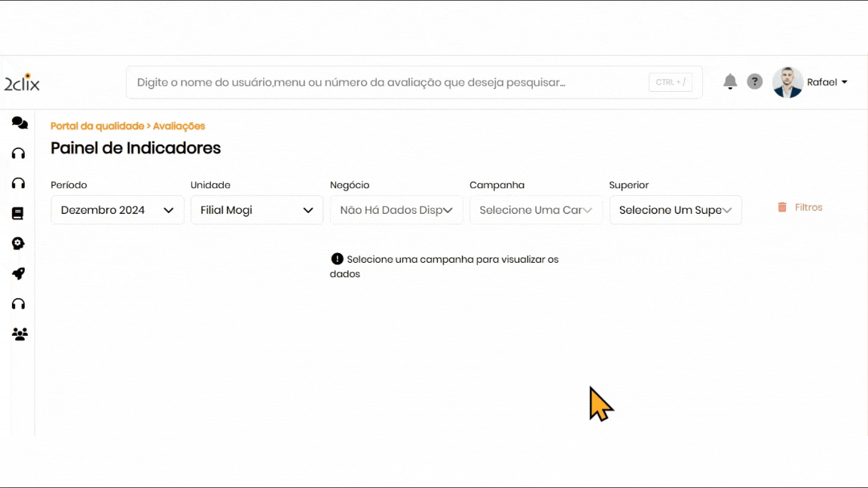The height and width of the screenshot is (488, 868).
Task: Click headphones icon just above book icon
Action: [x=19, y=184]
